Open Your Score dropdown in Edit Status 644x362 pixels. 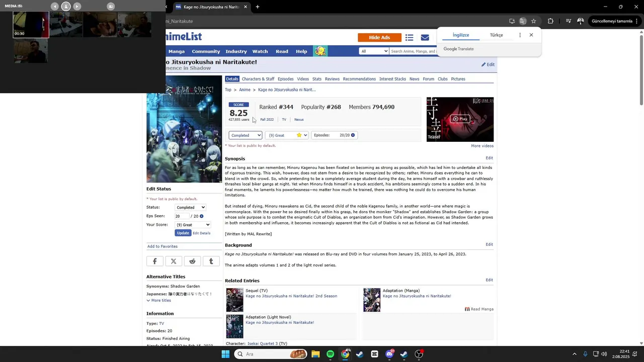pos(193,225)
